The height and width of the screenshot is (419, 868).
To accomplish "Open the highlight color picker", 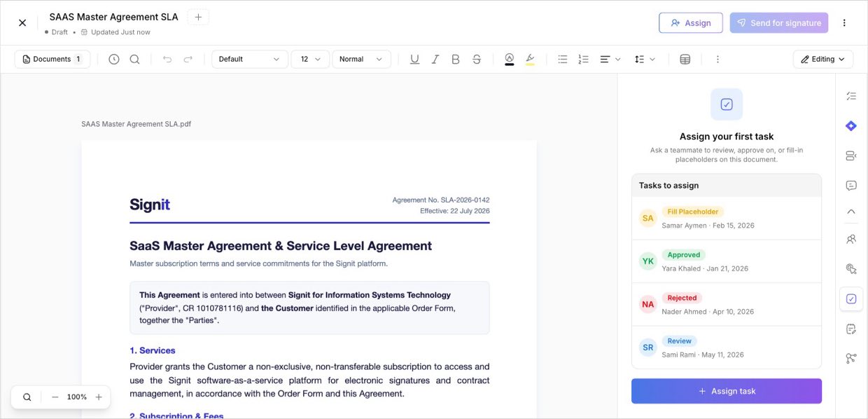I will pos(530,60).
